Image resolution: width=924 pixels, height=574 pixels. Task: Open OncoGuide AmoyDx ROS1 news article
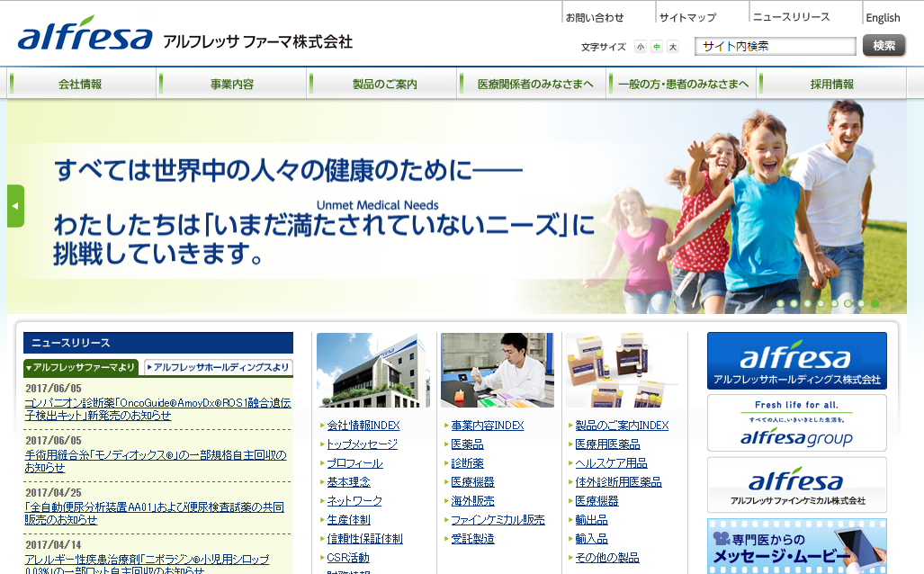click(158, 409)
